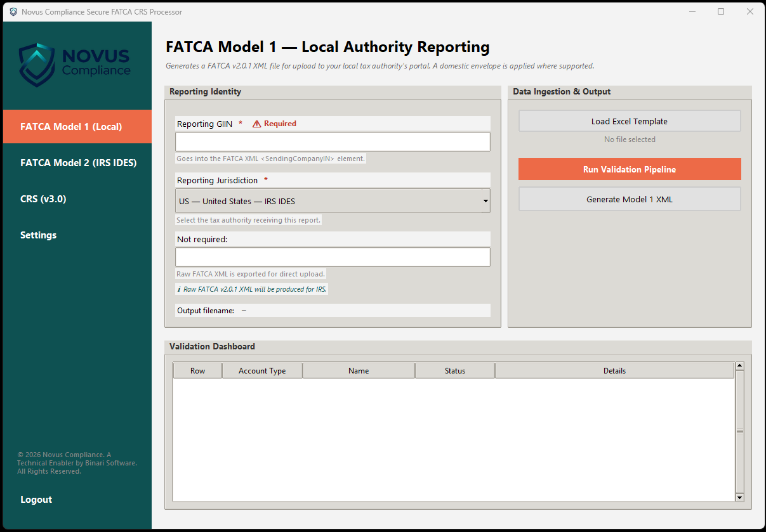This screenshot has width=766, height=532.
Task: Maximize the Novus Compliance window
Action: [721, 11]
